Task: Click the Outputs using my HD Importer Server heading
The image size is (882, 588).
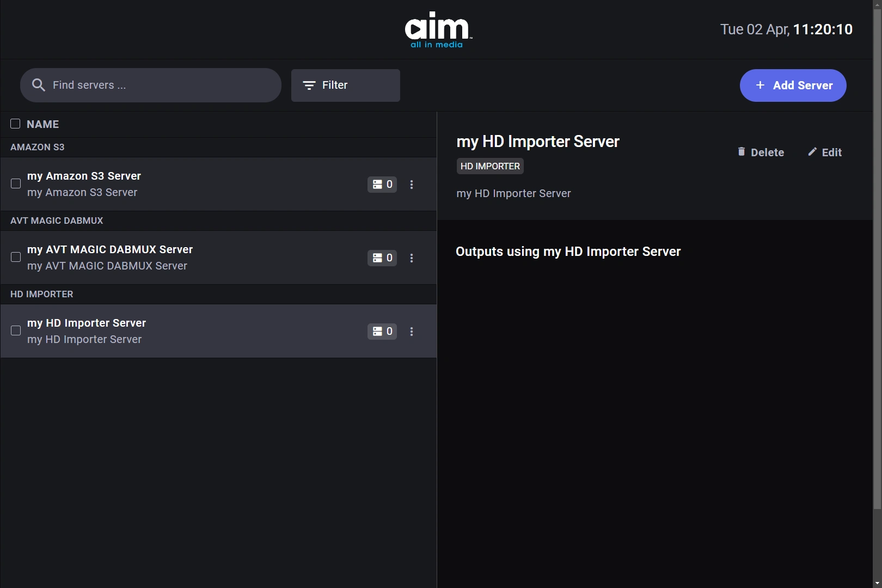Action: pos(568,252)
